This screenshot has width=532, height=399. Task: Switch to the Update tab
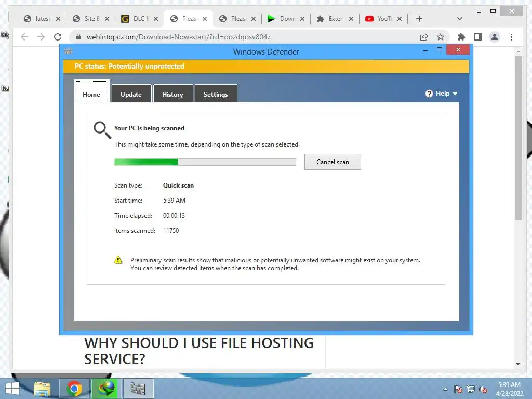coord(131,94)
